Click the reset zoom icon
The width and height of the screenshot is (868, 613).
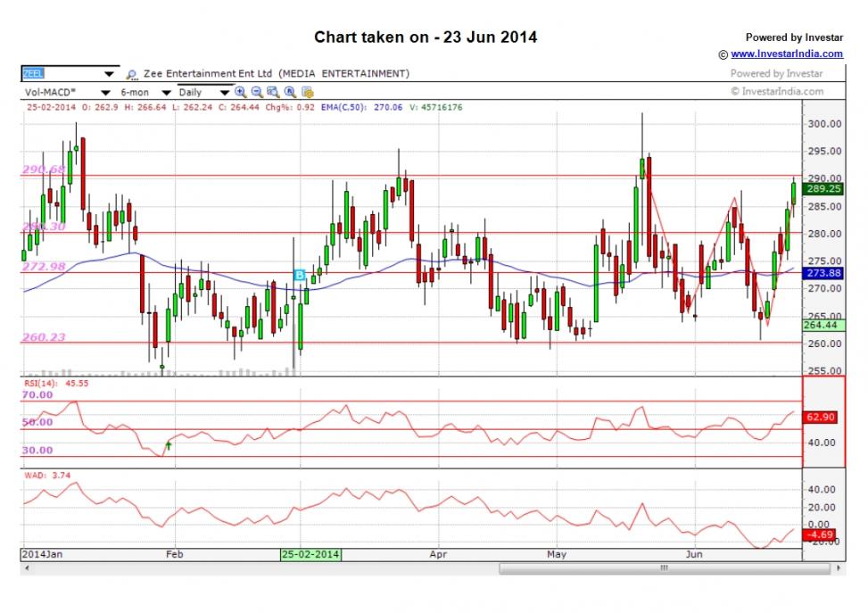(290, 92)
